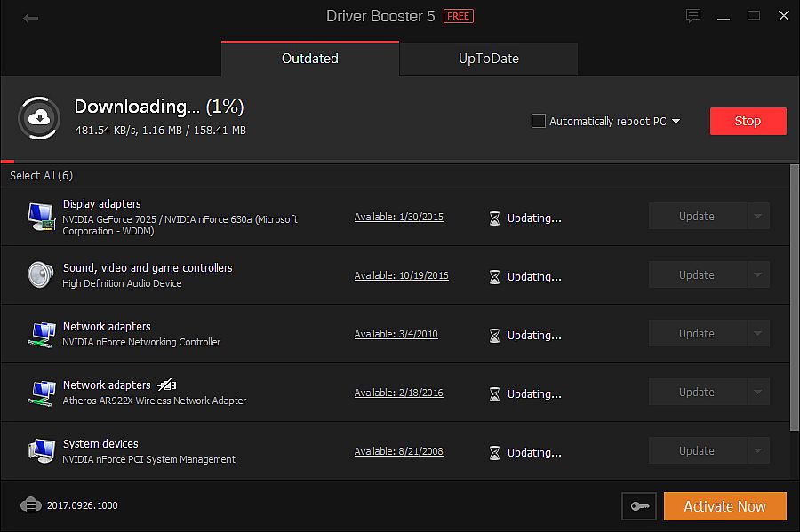Click Update button for nForce PCI System Management
The width and height of the screenshot is (800, 532).
click(698, 450)
